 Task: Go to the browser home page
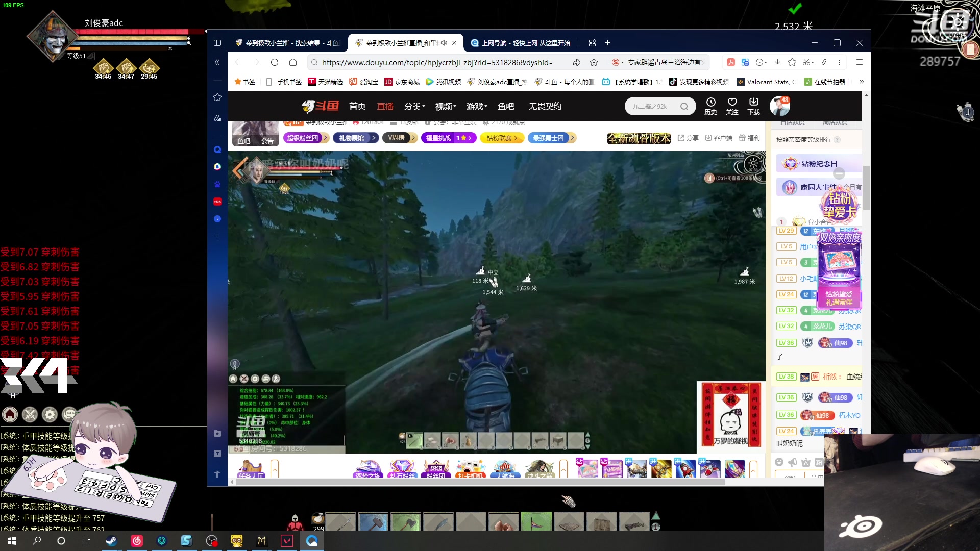coord(293,62)
